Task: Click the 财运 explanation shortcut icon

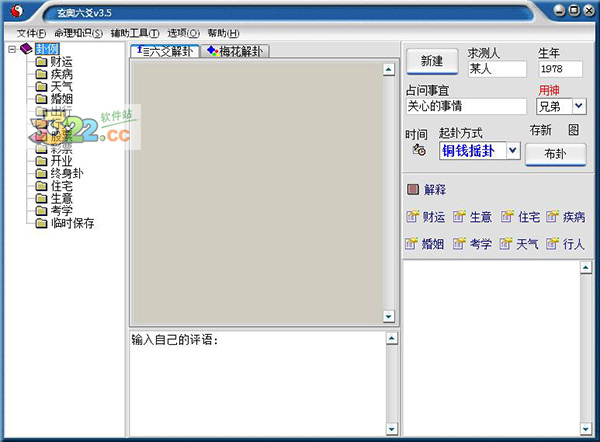Action: click(412, 217)
